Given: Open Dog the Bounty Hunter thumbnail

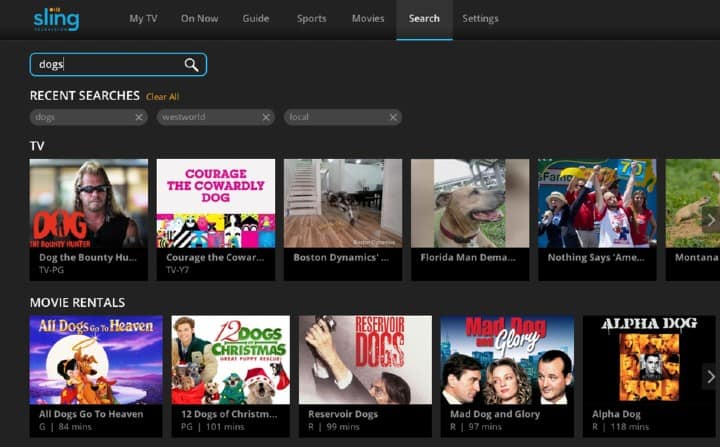Looking at the screenshot, I should tap(89, 204).
